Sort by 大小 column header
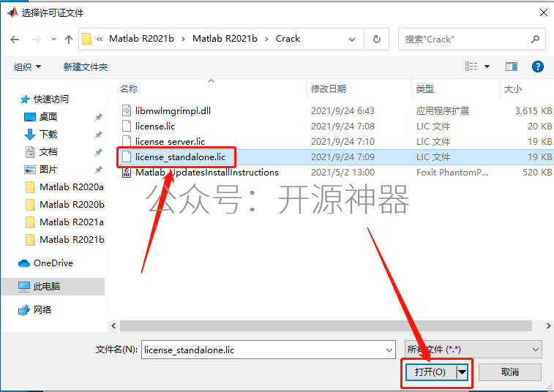554x392 pixels. [x=513, y=88]
